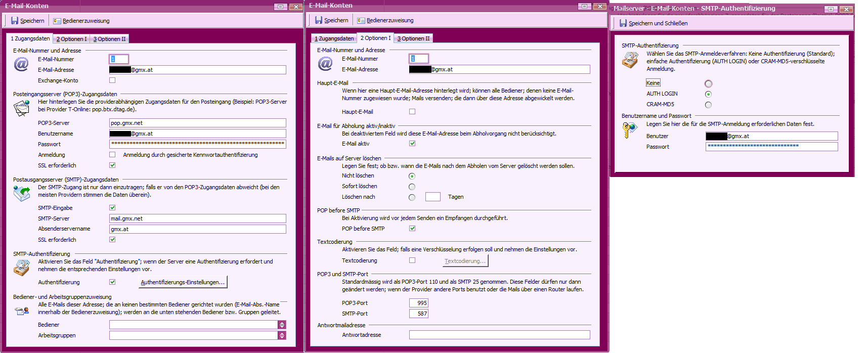
Task: Click the SMTP-Port input field
Action: click(419, 314)
